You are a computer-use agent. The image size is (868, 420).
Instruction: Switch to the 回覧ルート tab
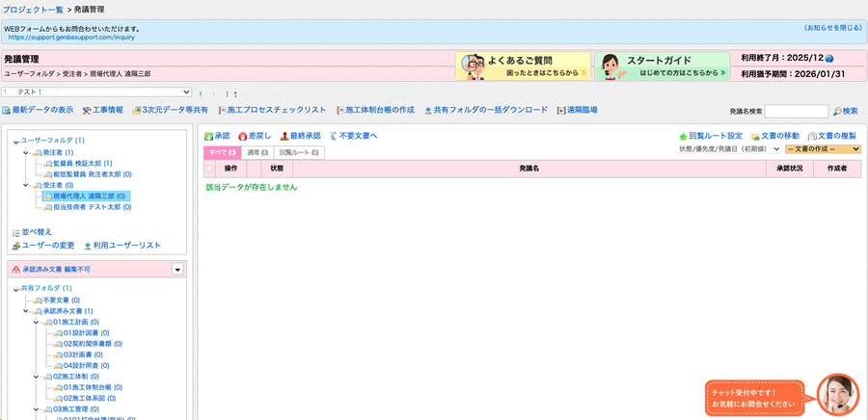[299, 152]
